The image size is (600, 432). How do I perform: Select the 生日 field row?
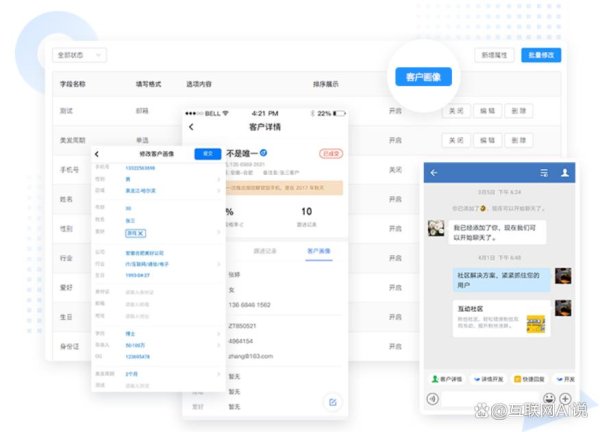click(66, 317)
